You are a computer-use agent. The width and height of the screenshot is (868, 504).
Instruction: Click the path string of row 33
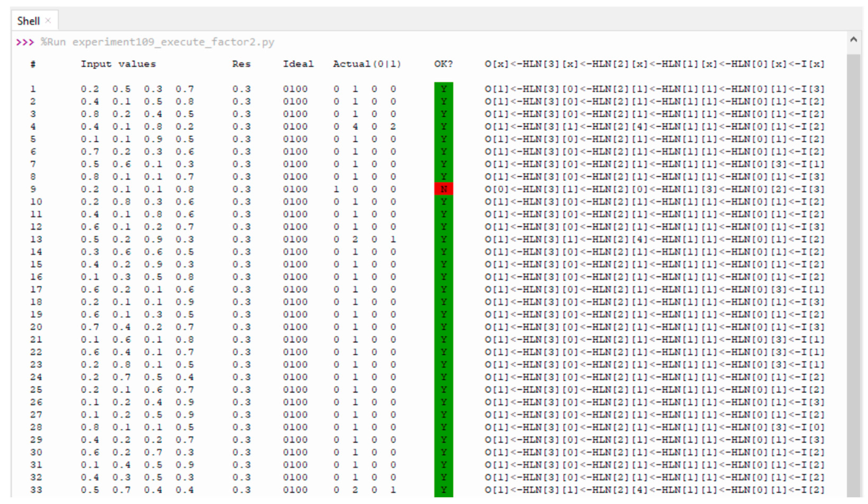(655, 490)
